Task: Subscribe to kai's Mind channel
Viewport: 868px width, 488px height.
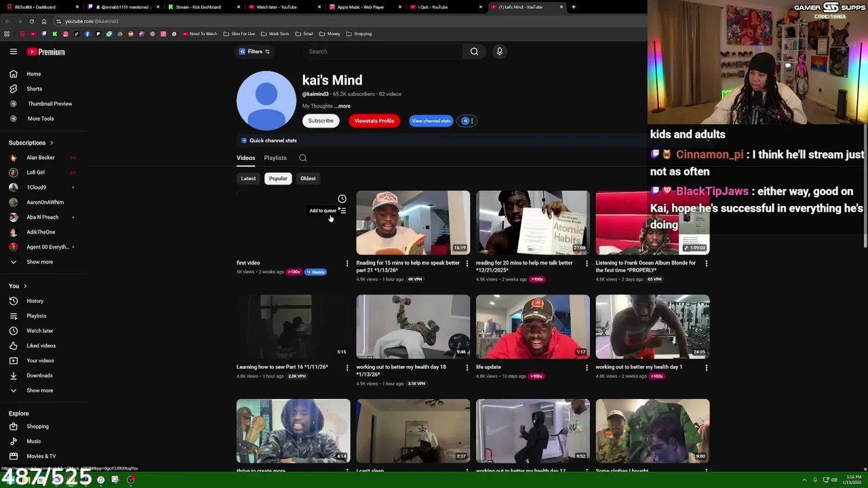Action: (321, 121)
